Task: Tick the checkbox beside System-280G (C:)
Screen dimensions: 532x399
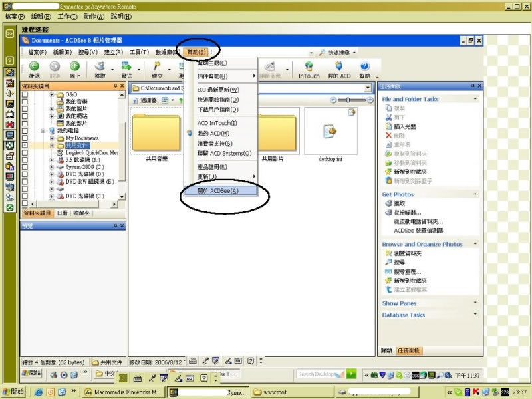Action: click(x=25, y=167)
